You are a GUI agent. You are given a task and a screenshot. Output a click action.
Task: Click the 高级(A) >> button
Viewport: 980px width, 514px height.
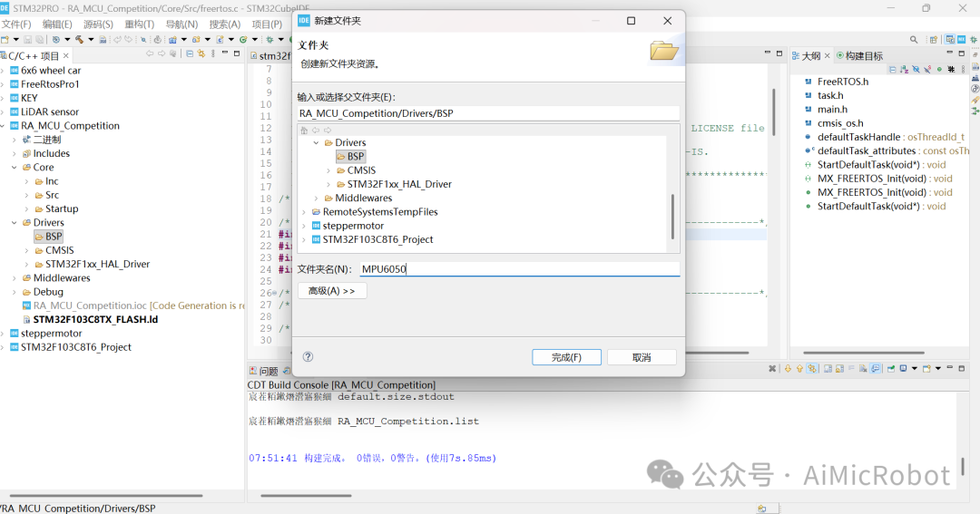tap(331, 291)
